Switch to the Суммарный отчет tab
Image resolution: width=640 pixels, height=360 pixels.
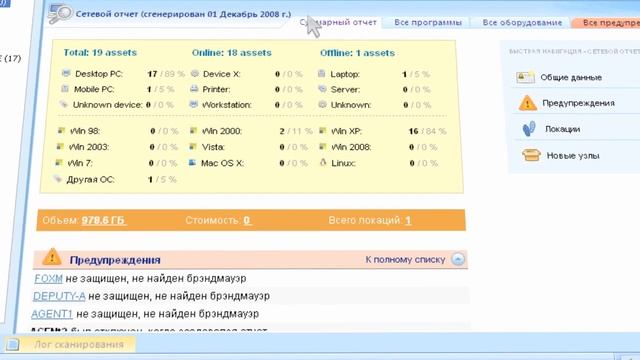(x=338, y=22)
